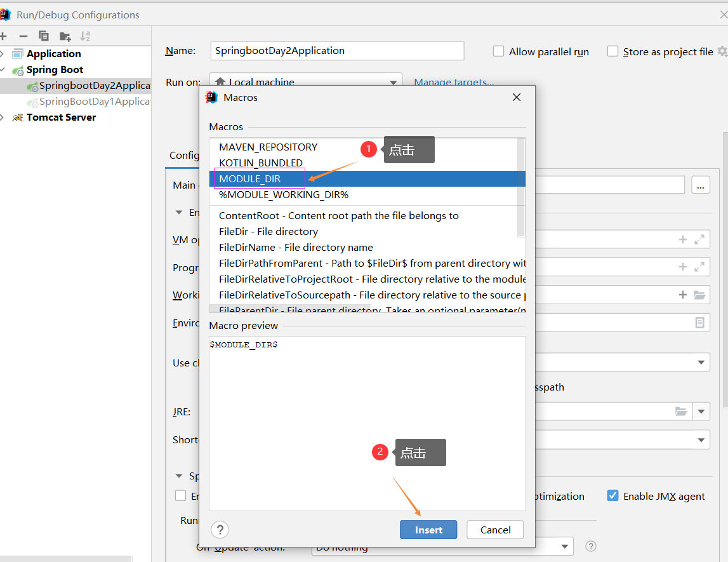Open the JRE dropdown arrow
Image resolution: width=728 pixels, height=562 pixels.
click(x=701, y=411)
